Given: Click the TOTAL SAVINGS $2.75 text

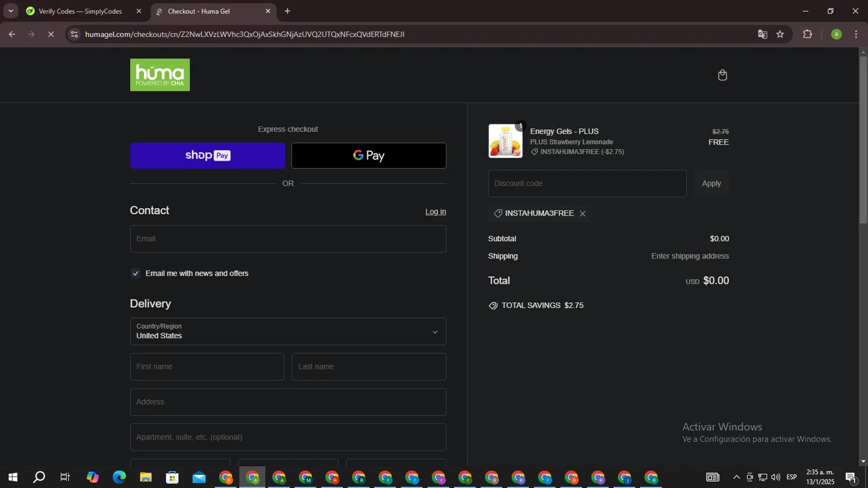Looking at the screenshot, I should pos(542,306).
